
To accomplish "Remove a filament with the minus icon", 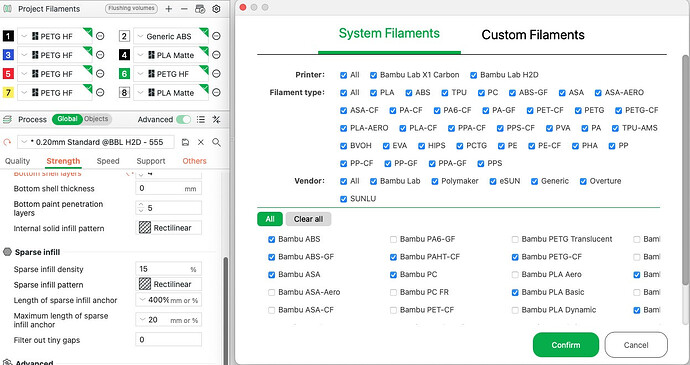I will pos(184,9).
